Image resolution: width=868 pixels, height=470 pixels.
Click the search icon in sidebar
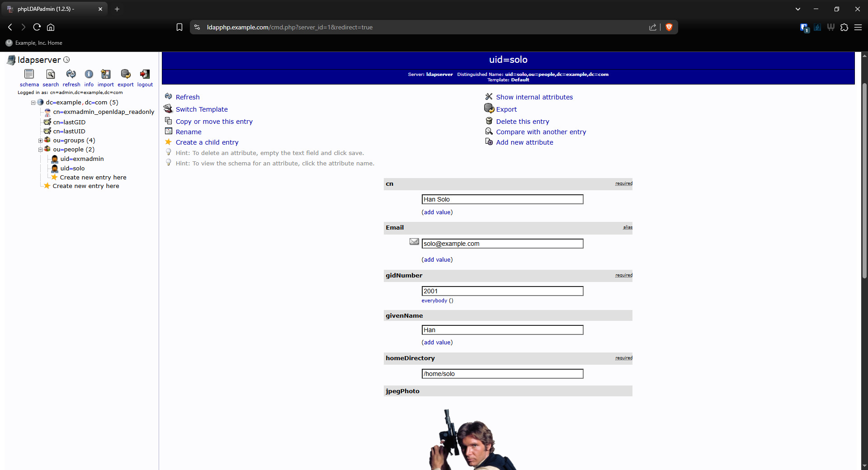(51, 74)
